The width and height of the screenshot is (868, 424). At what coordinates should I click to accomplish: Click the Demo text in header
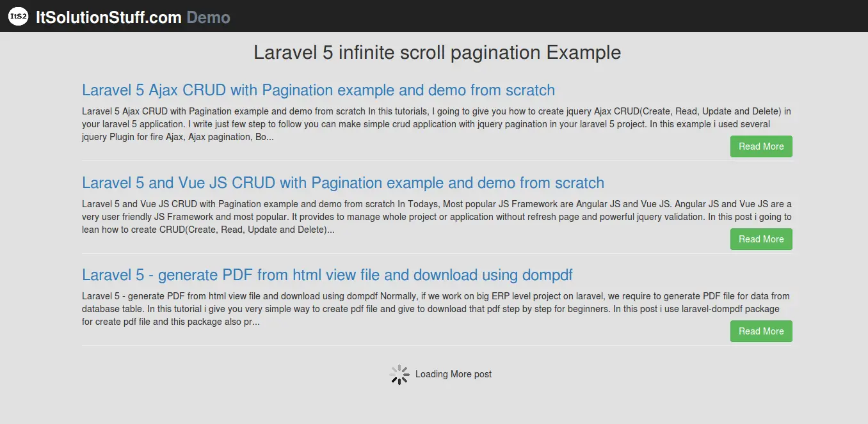tap(208, 17)
